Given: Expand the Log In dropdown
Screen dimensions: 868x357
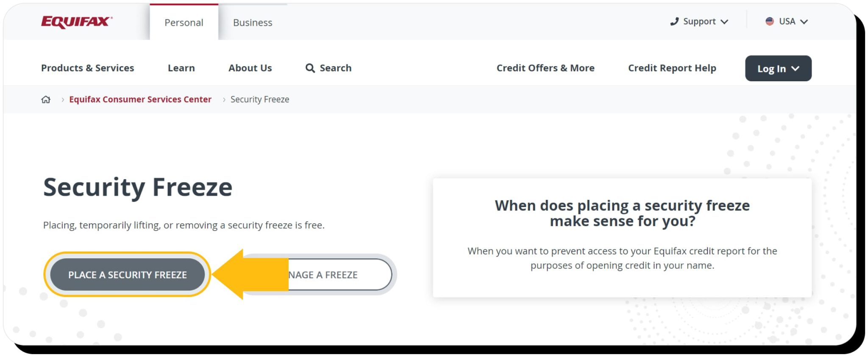Looking at the screenshot, I should 778,69.
